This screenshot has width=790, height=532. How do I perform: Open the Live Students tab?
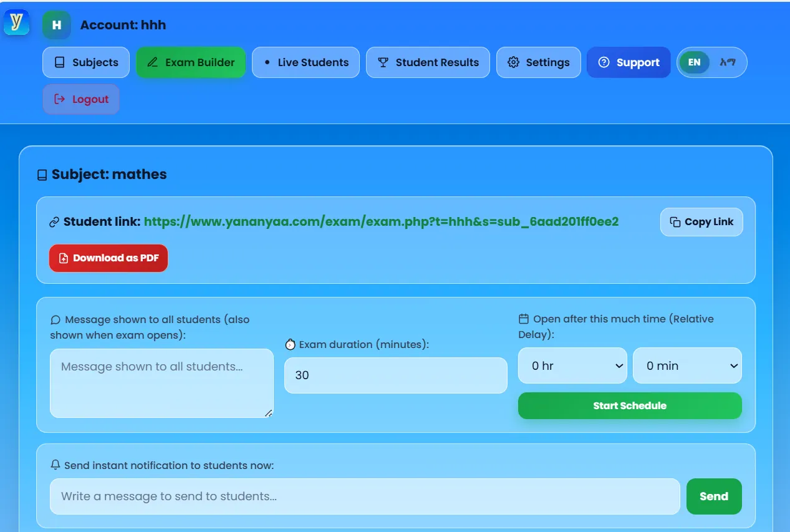306,62
